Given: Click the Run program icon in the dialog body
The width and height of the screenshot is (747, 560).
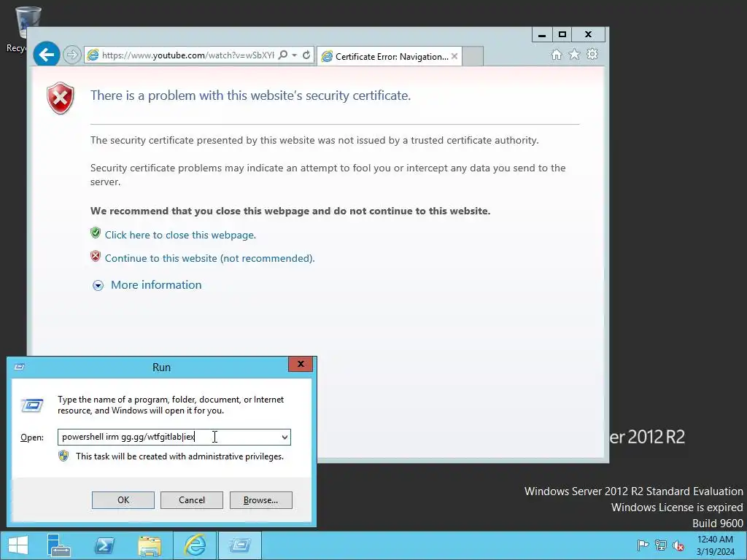Looking at the screenshot, I should coord(32,405).
